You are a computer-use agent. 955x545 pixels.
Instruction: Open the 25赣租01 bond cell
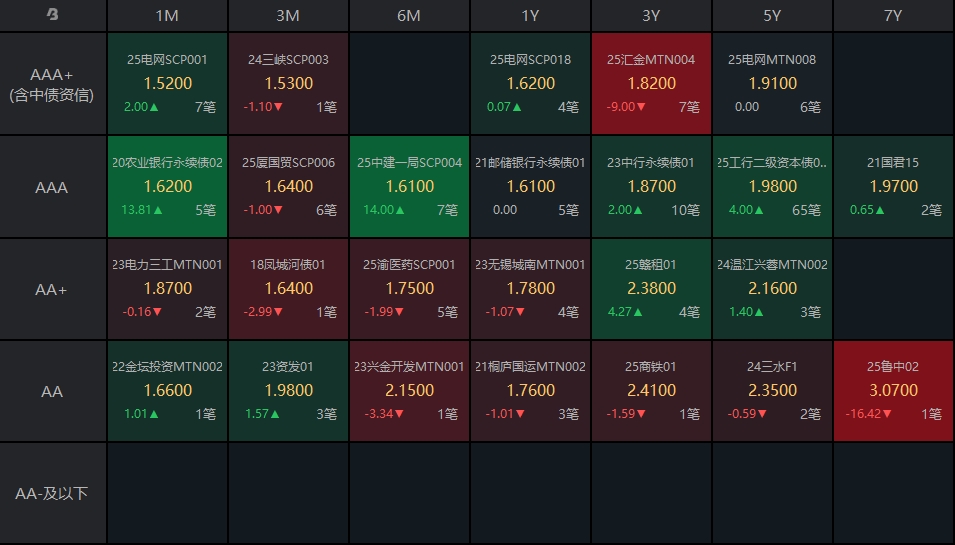point(651,289)
